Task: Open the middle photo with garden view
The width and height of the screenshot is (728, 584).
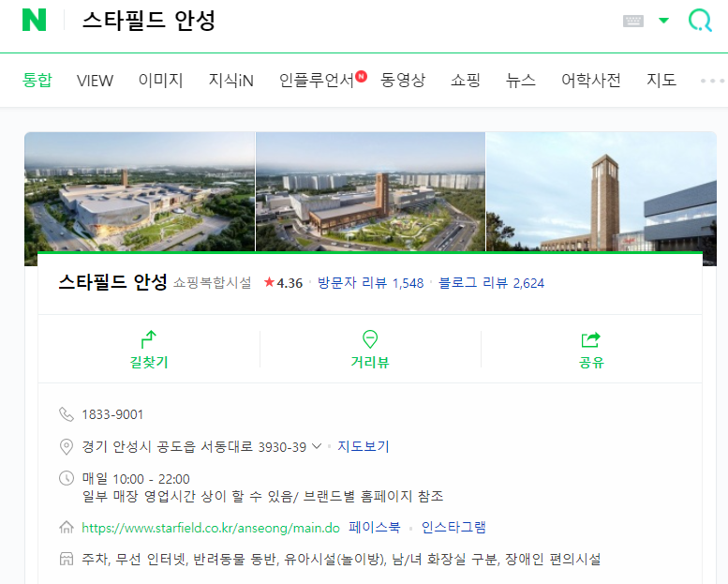Action: pyautogui.click(x=370, y=191)
